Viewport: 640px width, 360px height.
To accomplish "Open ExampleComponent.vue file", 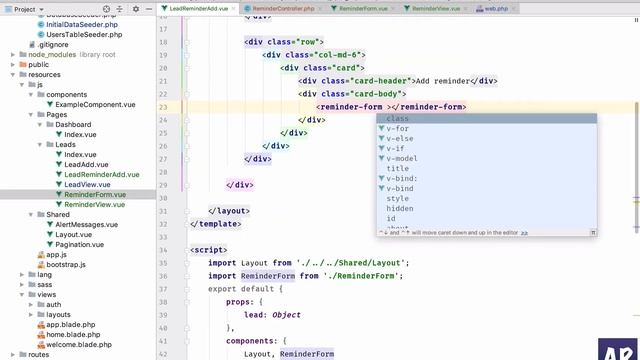I will [x=95, y=104].
